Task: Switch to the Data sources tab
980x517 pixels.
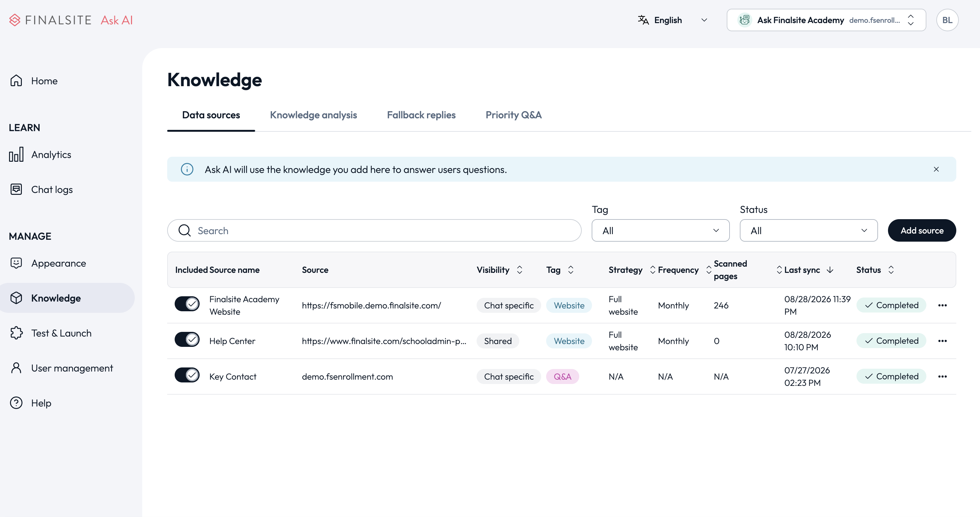Action: pos(211,115)
